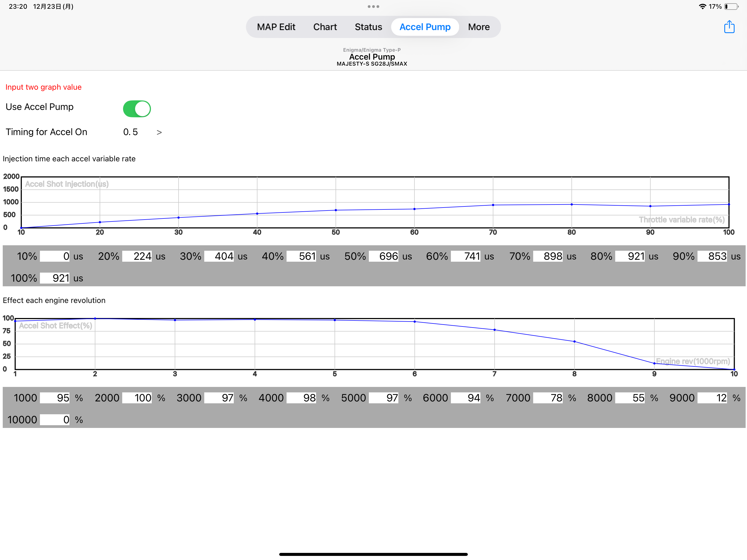This screenshot has width=747, height=560.
Task: Edit the 7000 rpm effect field showing 78
Action: click(x=548, y=398)
